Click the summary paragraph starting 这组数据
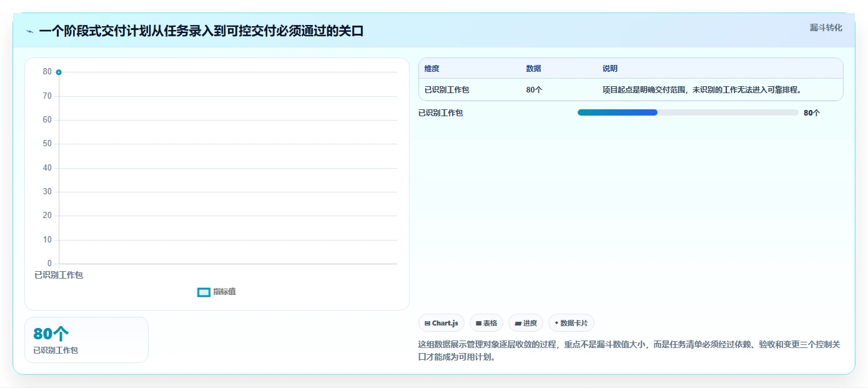868x388 pixels. tap(629, 351)
